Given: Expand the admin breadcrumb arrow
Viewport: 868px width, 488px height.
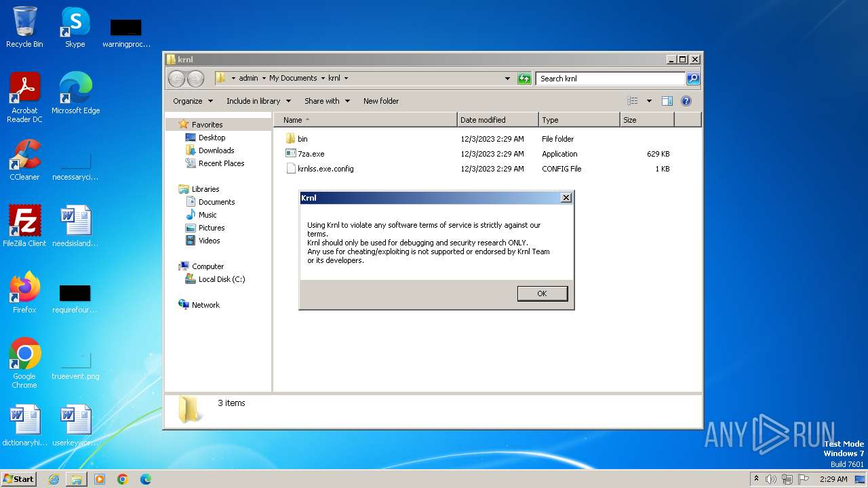Looking at the screenshot, I should click(x=264, y=79).
